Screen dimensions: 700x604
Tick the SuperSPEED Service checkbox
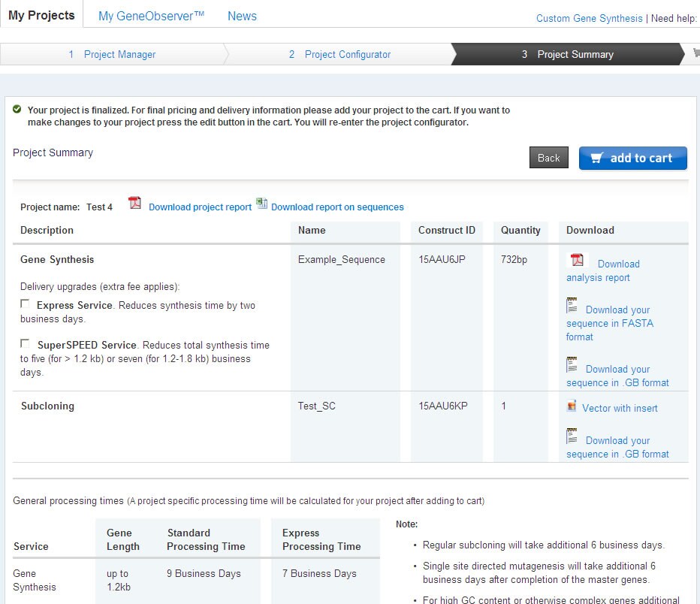pos(25,343)
